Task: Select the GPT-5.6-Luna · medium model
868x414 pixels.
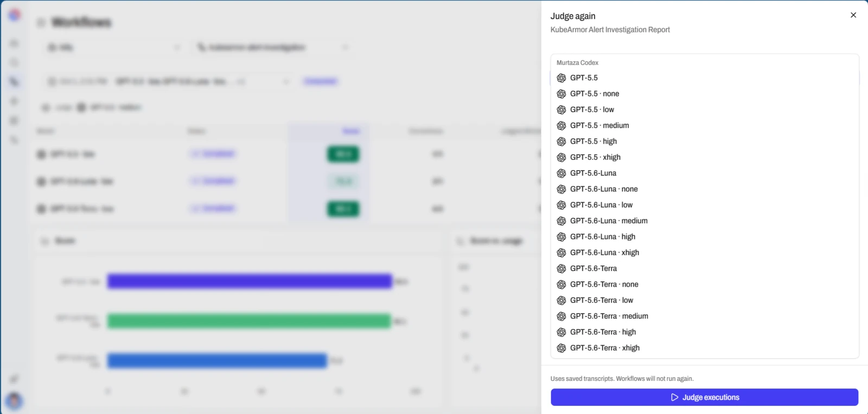Action: 705,221
